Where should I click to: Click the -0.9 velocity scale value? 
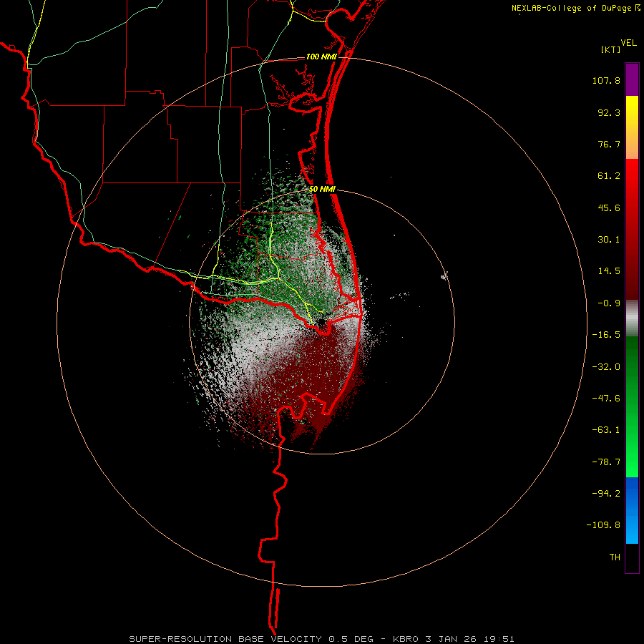(609, 303)
